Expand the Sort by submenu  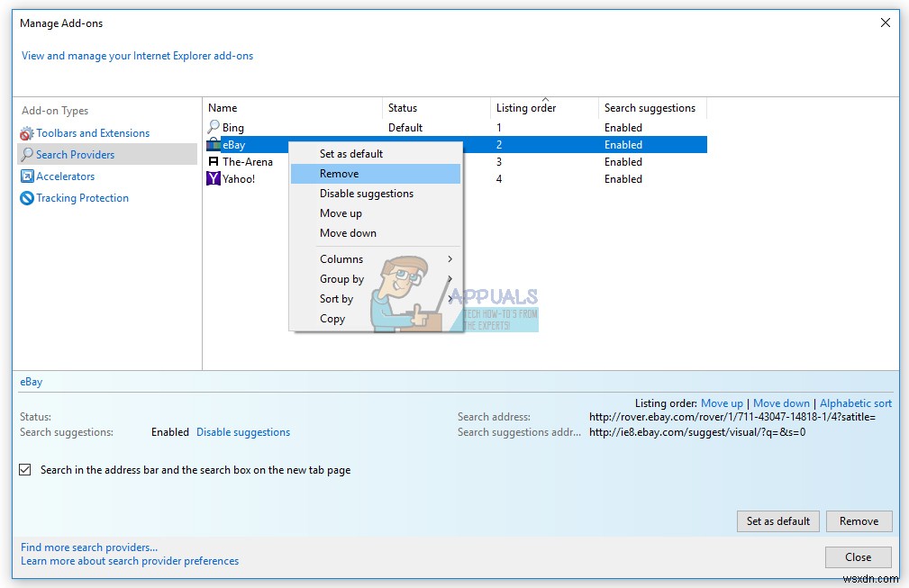click(x=338, y=299)
